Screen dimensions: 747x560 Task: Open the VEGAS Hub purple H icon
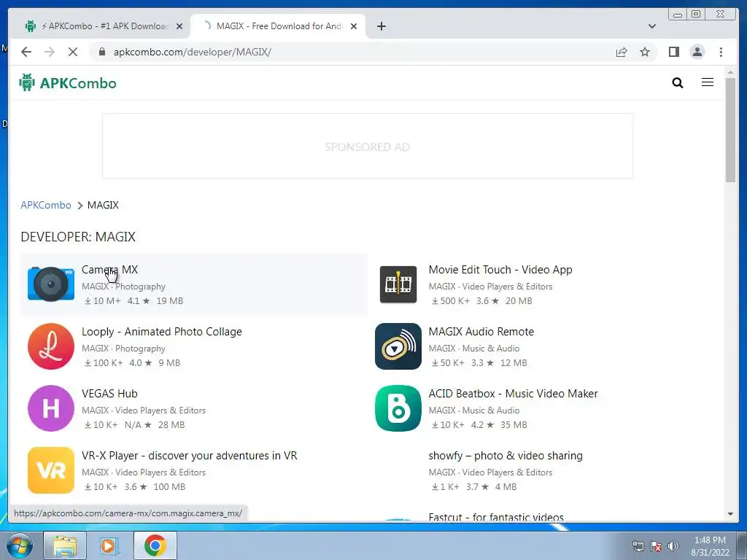click(x=51, y=408)
